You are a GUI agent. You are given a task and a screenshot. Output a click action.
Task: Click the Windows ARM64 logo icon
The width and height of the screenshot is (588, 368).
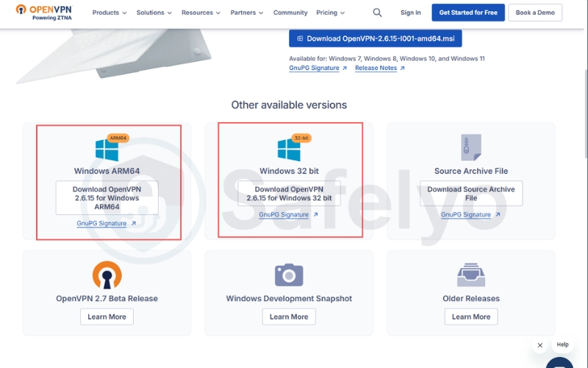[x=107, y=150]
